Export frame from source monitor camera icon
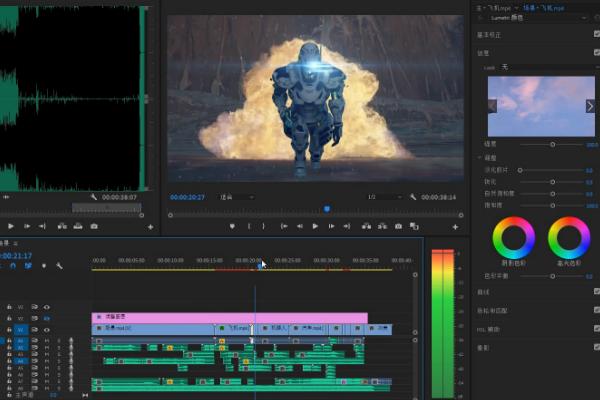The image size is (600, 400). pyautogui.click(x=94, y=226)
